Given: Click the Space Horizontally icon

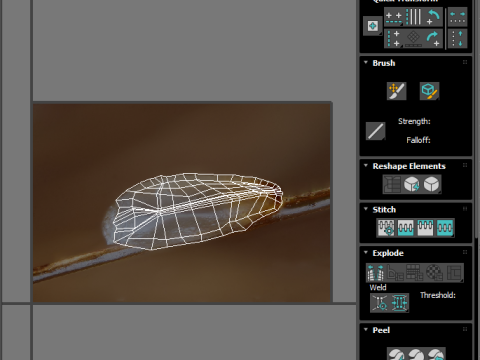Looking at the screenshot, I should click(x=457, y=17).
